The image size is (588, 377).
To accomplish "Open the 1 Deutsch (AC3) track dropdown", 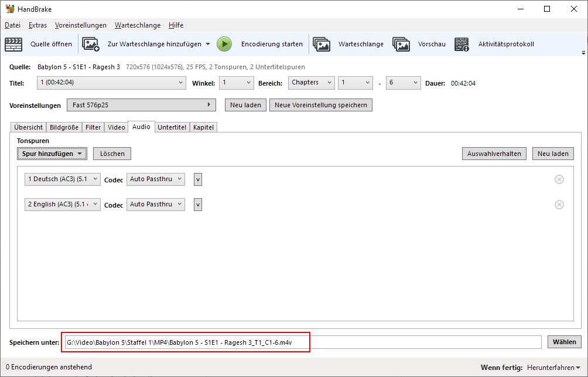I will coord(63,179).
